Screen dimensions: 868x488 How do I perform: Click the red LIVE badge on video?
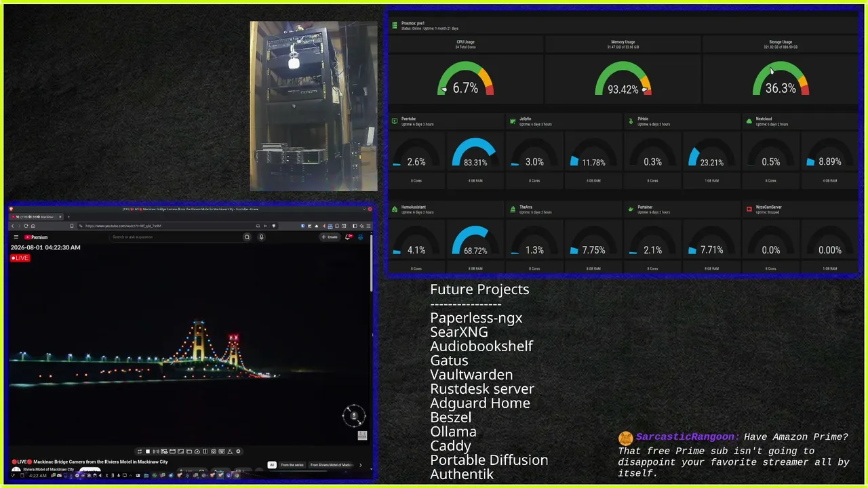coord(20,258)
